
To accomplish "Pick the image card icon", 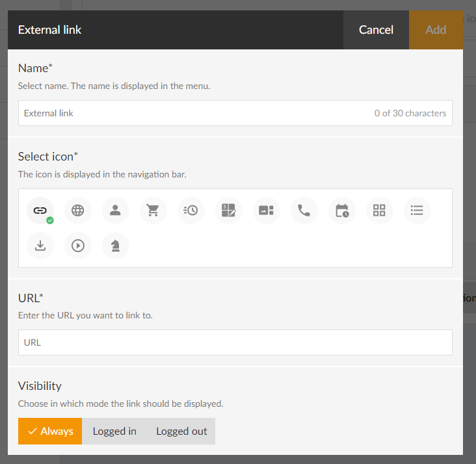I will click(x=267, y=211).
